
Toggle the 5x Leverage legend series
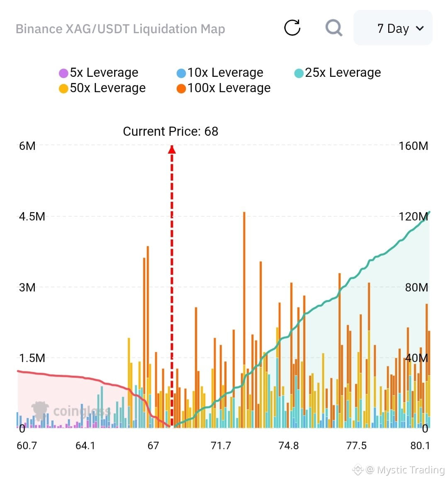[x=99, y=73]
